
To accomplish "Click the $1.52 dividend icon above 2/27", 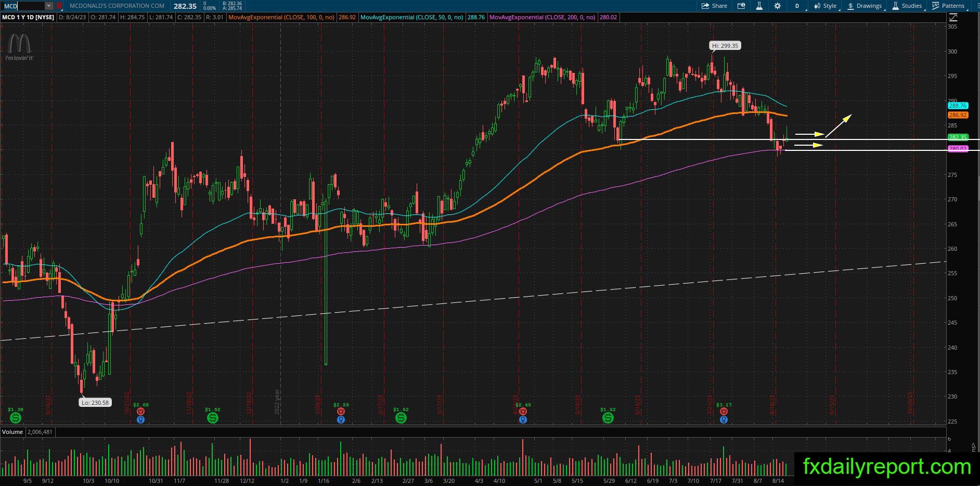I will tap(401, 417).
